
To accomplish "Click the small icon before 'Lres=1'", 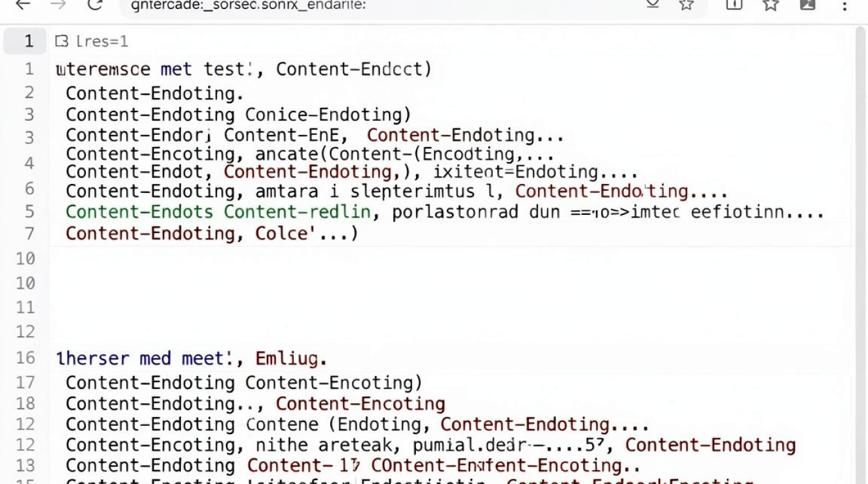I will (61, 41).
